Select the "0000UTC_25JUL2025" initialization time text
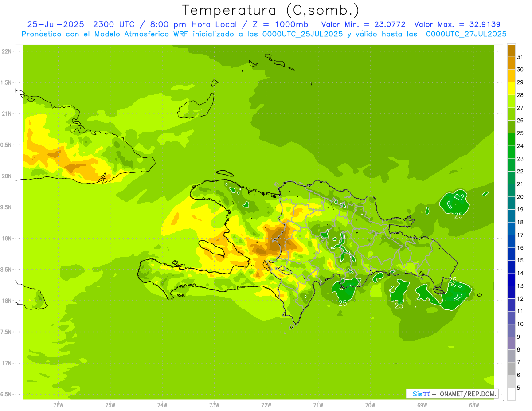532x411 pixels. (x=303, y=34)
